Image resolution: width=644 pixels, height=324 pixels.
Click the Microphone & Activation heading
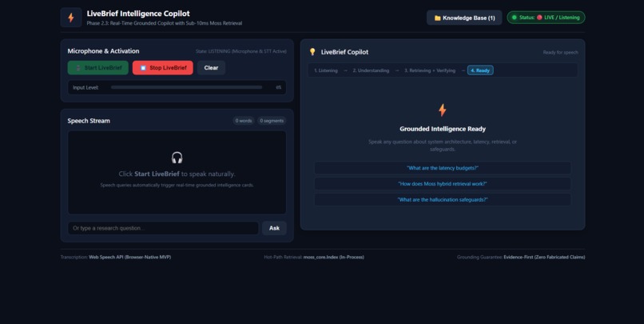point(104,51)
